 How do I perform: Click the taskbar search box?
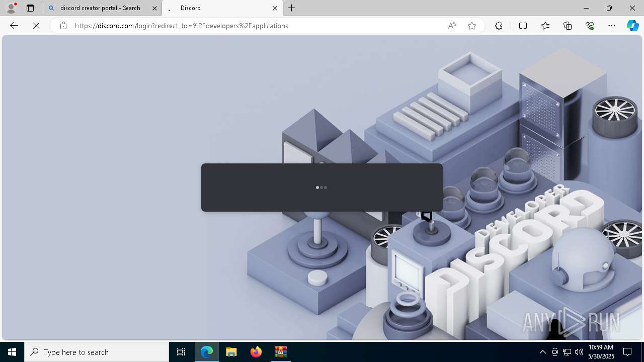tap(97, 352)
